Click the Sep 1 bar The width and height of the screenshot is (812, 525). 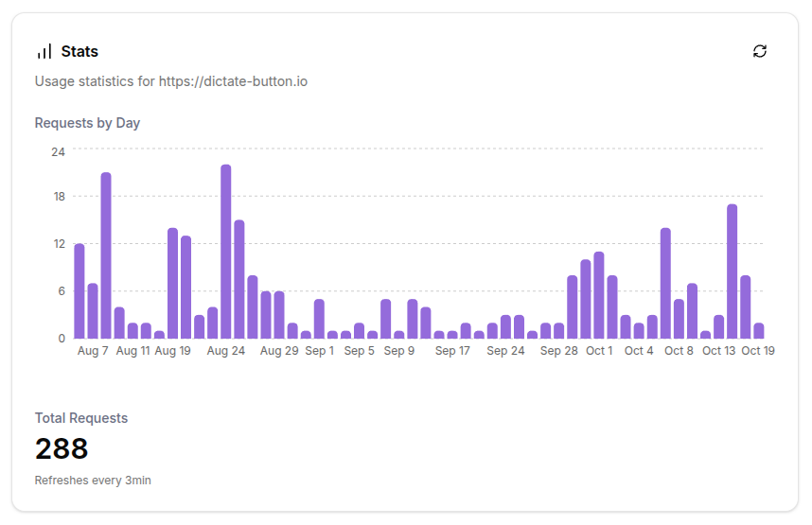319,319
